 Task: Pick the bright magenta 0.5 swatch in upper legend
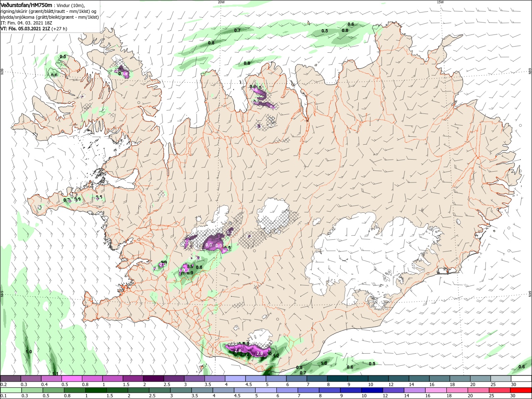click(x=72, y=379)
